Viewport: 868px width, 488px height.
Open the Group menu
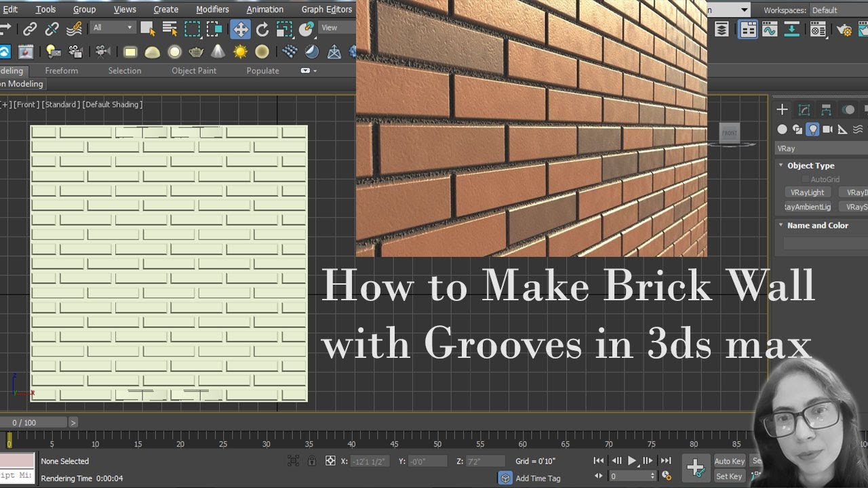point(84,9)
